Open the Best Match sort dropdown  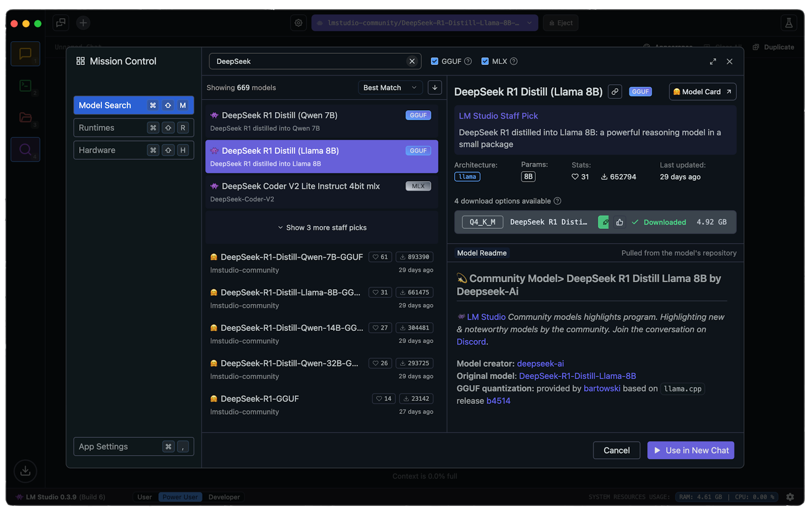[x=389, y=87]
